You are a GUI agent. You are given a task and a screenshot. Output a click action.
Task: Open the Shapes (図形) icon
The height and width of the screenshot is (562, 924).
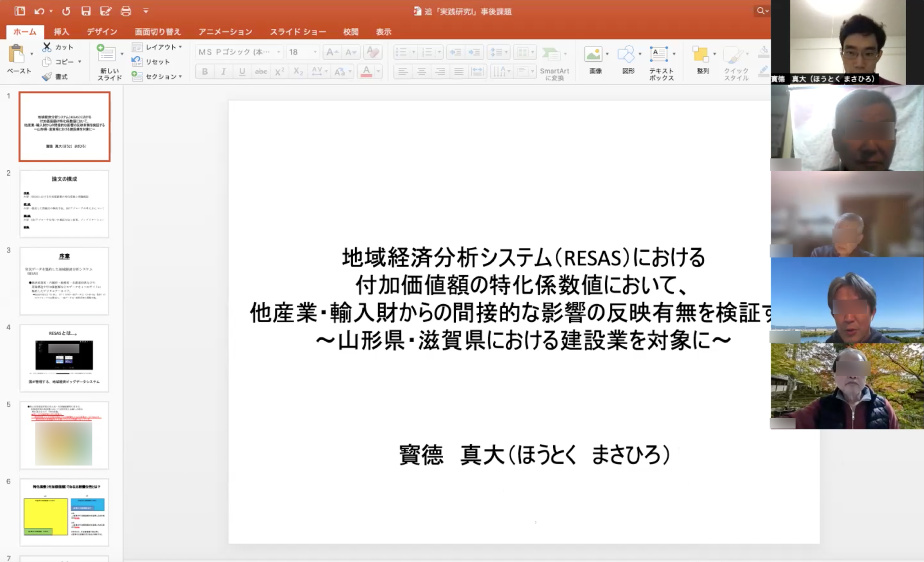[x=626, y=55]
